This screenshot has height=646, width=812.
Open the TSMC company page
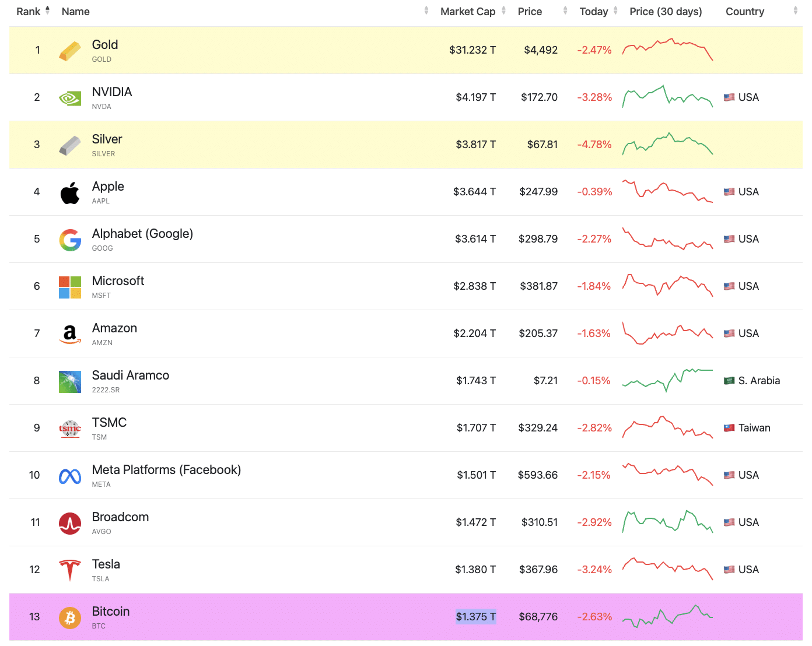coord(109,423)
